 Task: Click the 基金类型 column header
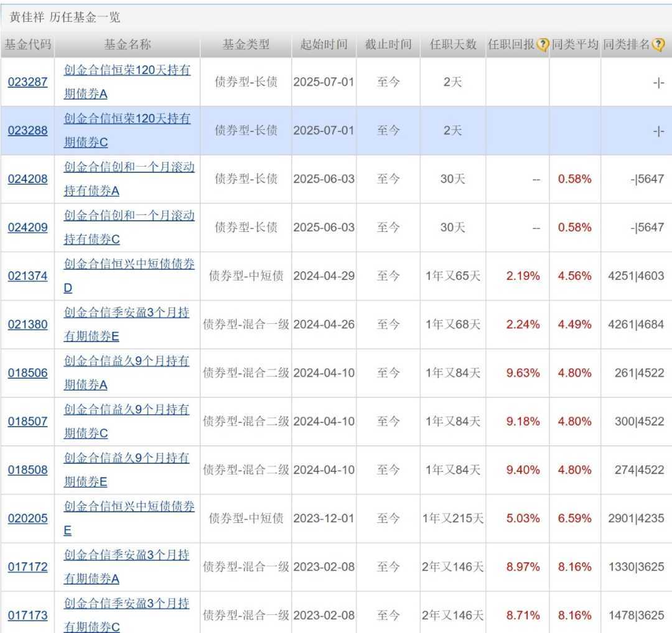[246, 45]
